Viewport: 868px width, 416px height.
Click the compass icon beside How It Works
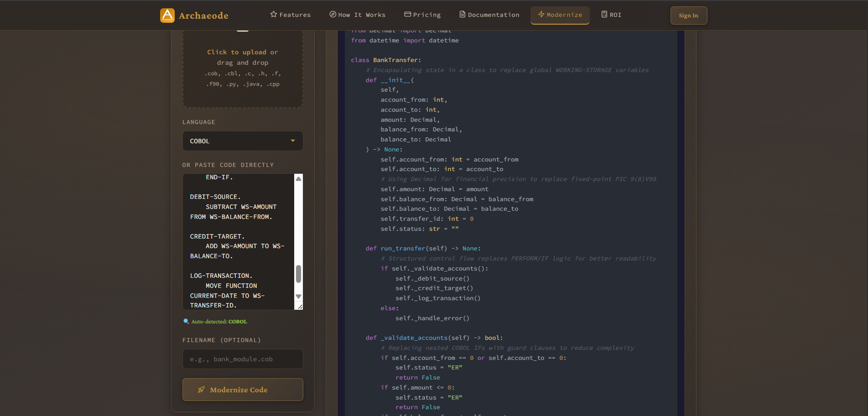click(x=333, y=14)
